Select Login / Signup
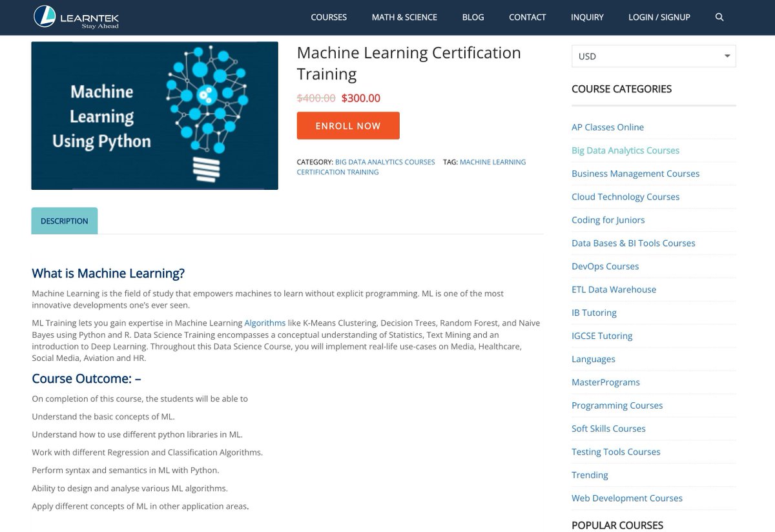The height and width of the screenshot is (532, 775). (659, 17)
